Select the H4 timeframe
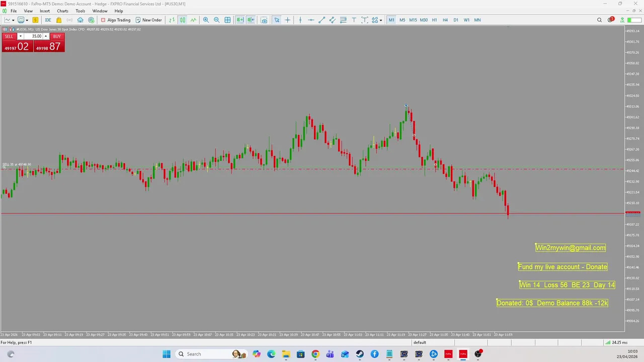 pyautogui.click(x=445, y=20)
